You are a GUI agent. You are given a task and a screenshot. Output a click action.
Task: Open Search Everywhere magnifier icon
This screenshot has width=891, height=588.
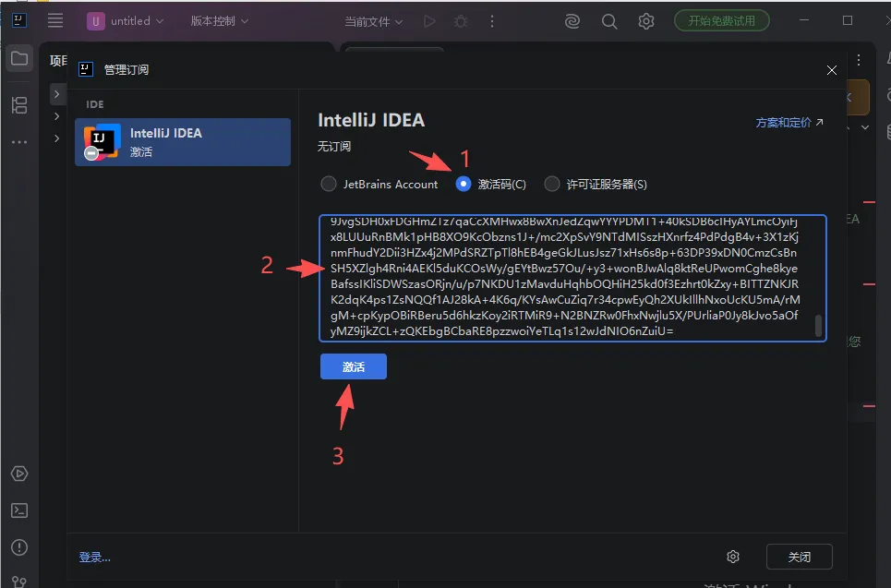click(x=609, y=21)
